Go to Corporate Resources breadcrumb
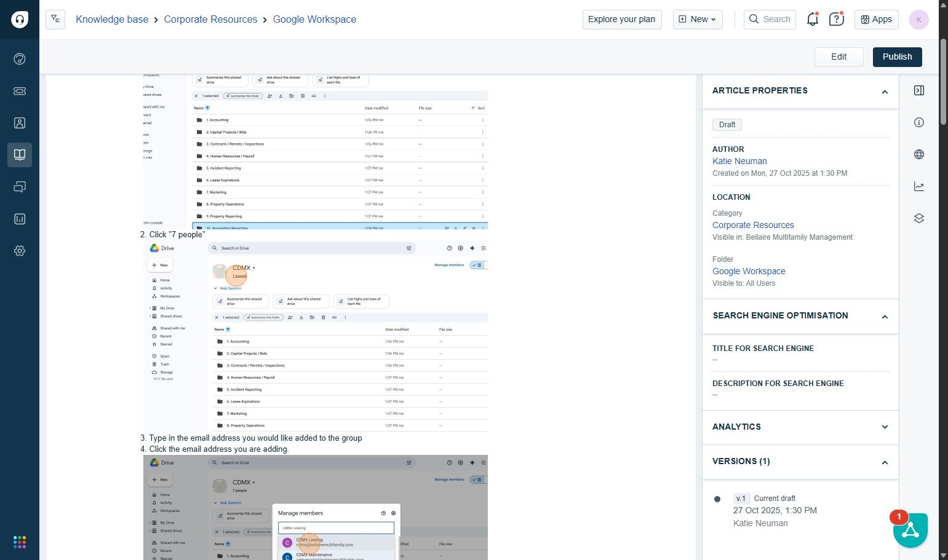The height and width of the screenshot is (560, 948). coord(210,19)
